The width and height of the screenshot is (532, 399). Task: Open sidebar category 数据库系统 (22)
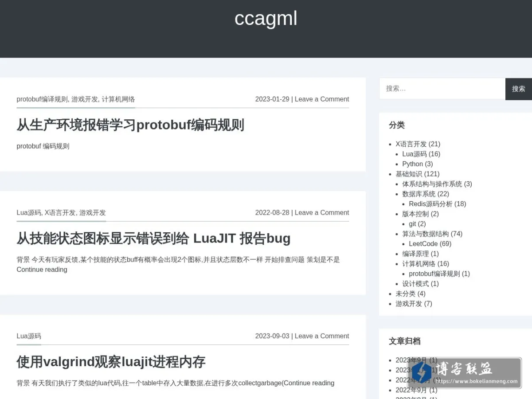419,194
